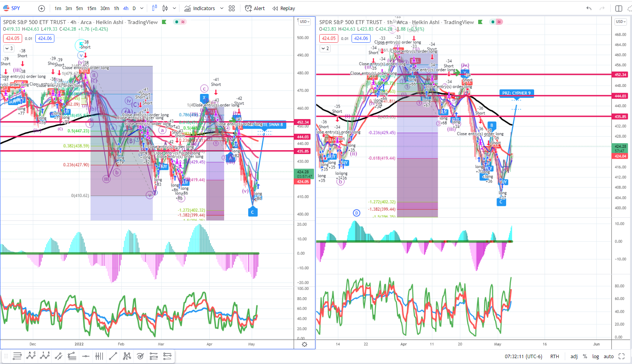
Task: Click the market status dot on 4h chart title
Action: coord(177,22)
